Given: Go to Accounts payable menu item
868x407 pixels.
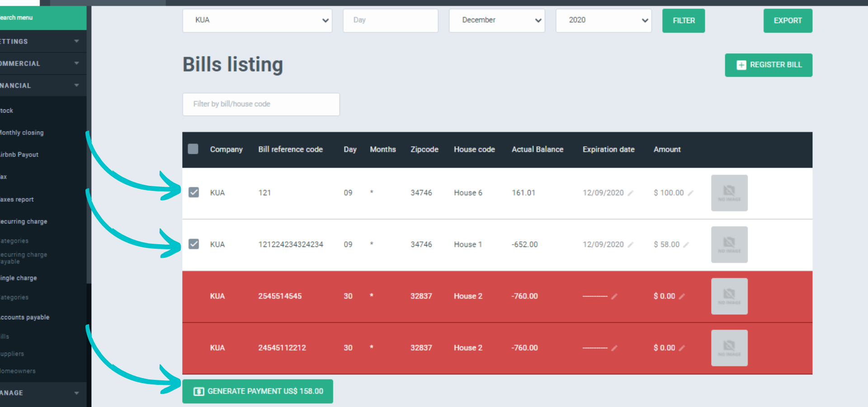Looking at the screenshot, I should pyautogui.click(x=25, y=317).
